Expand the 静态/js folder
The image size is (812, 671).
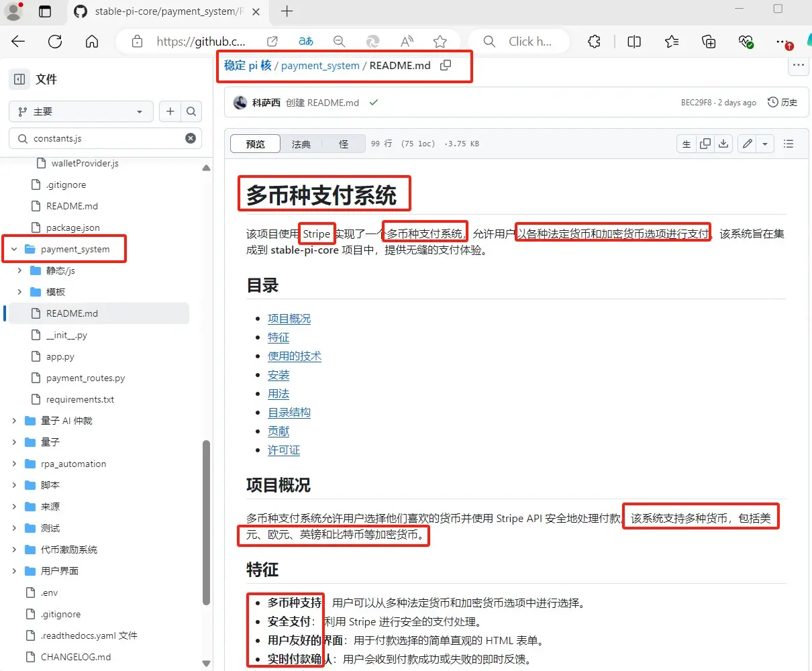(x=19, y=270)
